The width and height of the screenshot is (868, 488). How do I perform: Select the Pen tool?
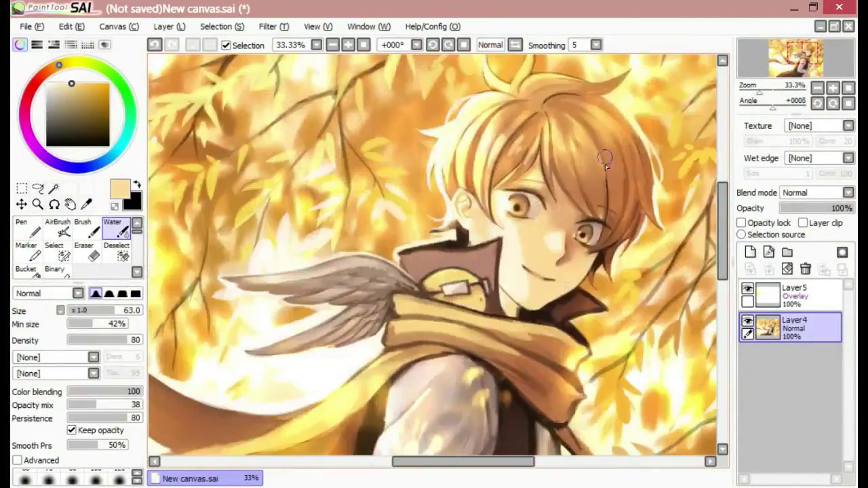pyautogui.click(x=27, y=229)
